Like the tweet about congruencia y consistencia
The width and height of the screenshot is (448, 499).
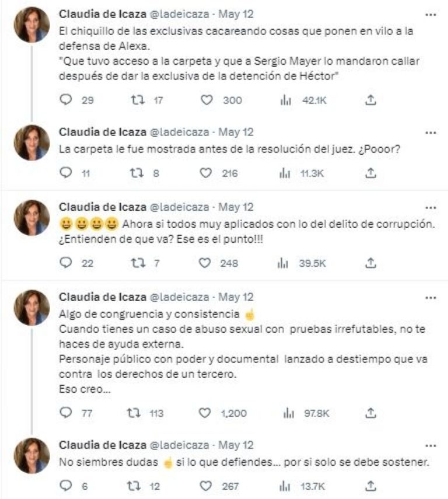[206, 411]
